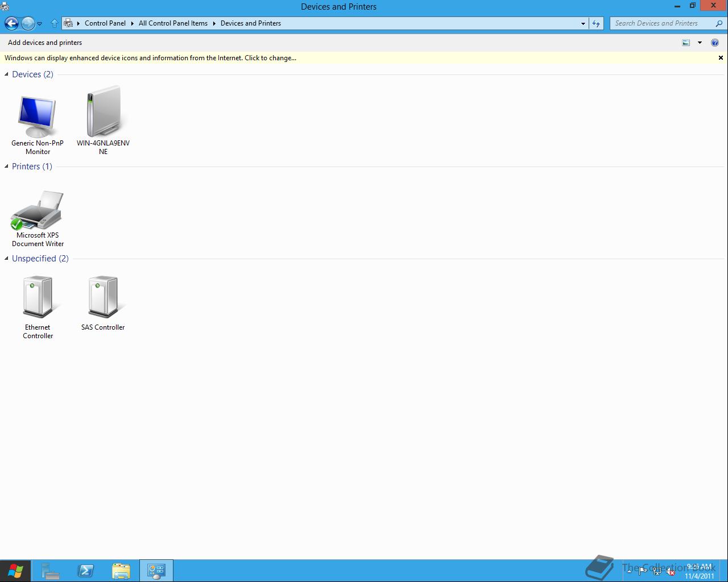The width and height of the screenshot is (728, 582).
Task: Select the Ethernet Controller device
Action: coord(38,307)
